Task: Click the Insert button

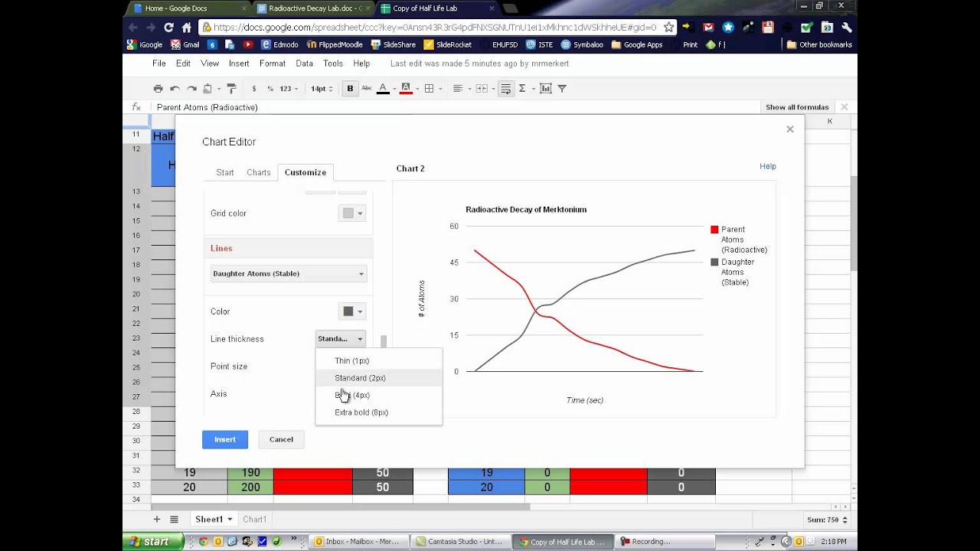Action: 225,439
